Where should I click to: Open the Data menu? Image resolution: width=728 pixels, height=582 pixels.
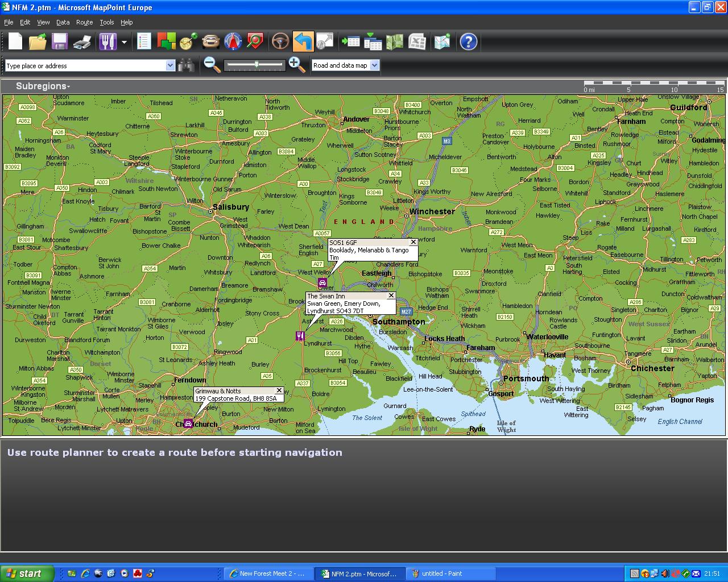63,22
